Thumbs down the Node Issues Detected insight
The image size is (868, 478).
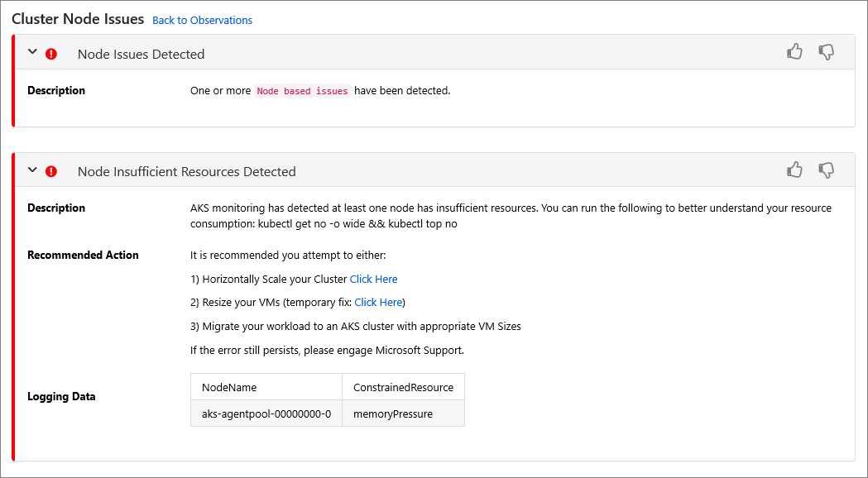pos(827,53)
